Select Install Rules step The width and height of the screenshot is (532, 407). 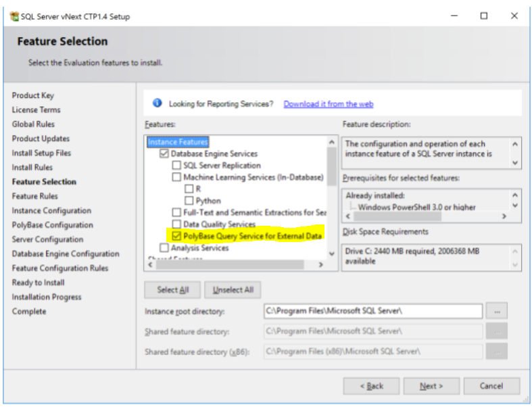click(x=32, y=168)
